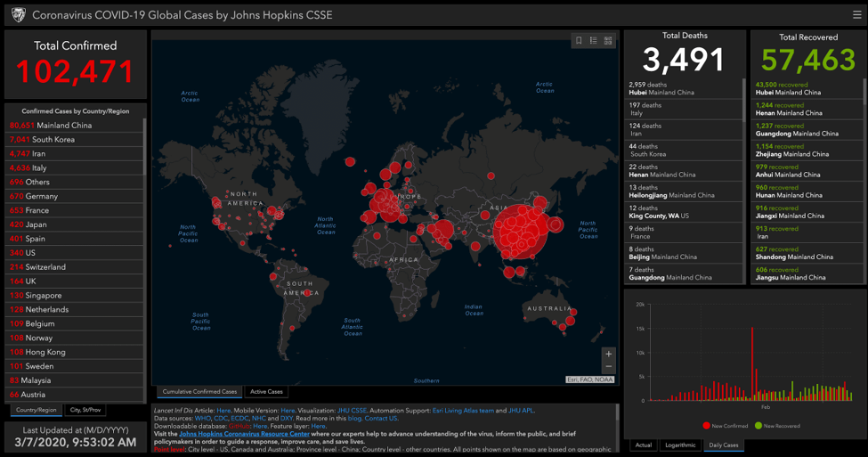Viewport: 868px width, 457px height.
Task: Switch chart to the Logarithmic tab
Action: coord(680,445)
